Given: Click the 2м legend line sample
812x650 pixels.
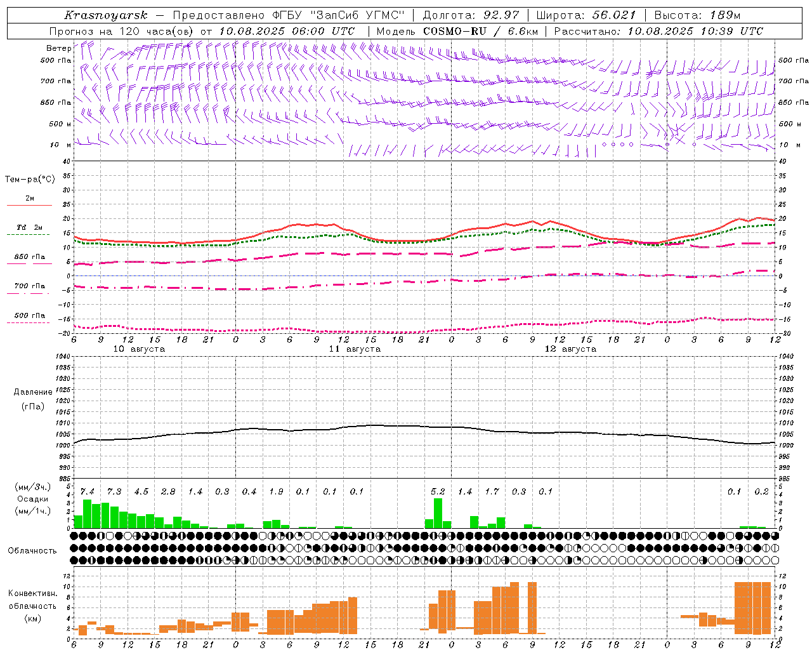Looking at the screenshot, I should (x=29, y=206).
